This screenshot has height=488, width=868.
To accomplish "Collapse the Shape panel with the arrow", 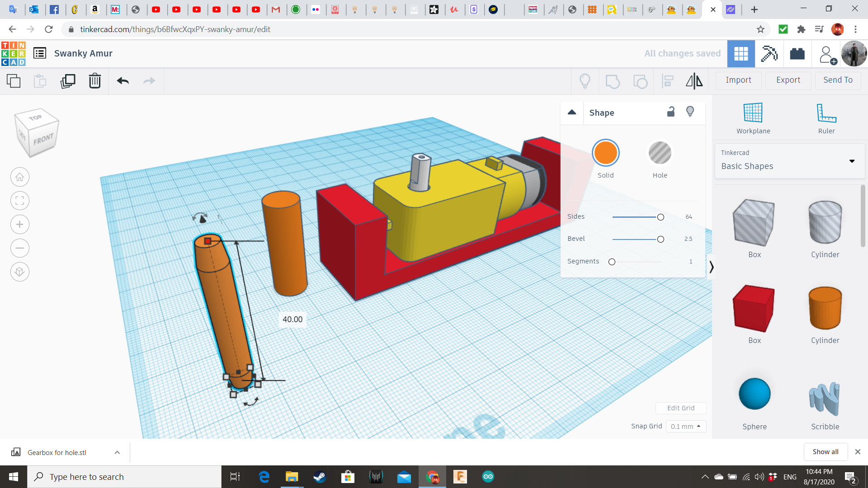I will click(x=572, y=113).
